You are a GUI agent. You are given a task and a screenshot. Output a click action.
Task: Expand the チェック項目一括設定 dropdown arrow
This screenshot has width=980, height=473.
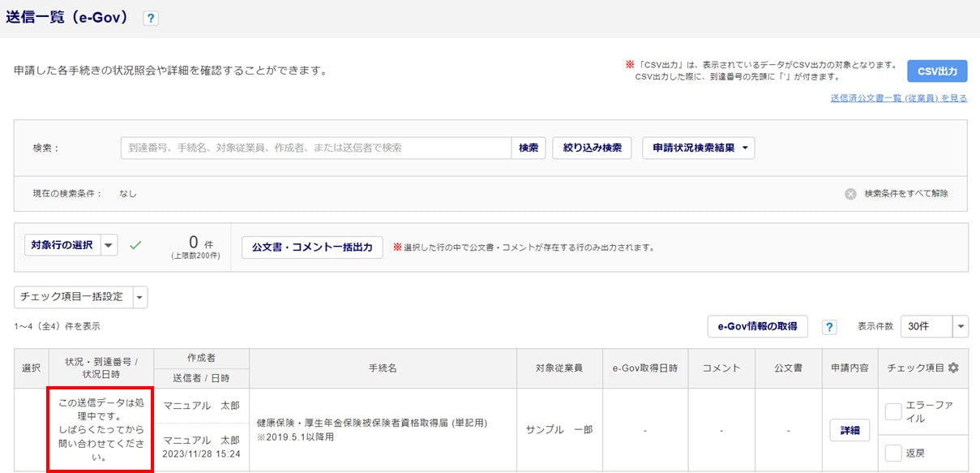pyautogui.click(x=139, y=297)
